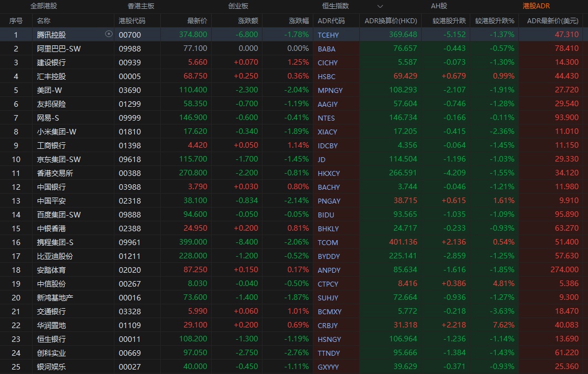Viewport: 588px width, 374px height.
Task: Open the 阿里巴巴-SW stock row
Action: pyautogui.click(x=59, y=49)
